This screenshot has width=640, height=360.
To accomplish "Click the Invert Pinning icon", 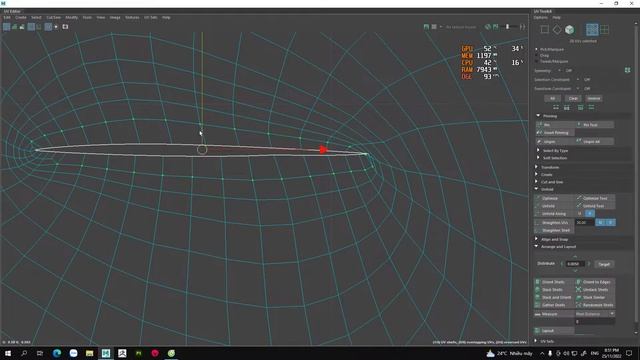I will point(539,133).
